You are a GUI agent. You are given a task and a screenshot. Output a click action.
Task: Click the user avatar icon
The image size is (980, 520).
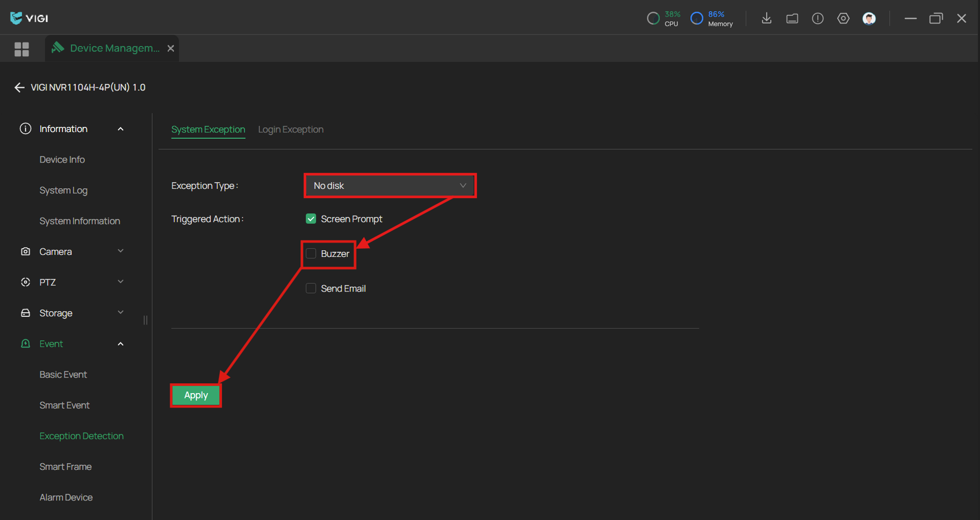tap(869, 19)
